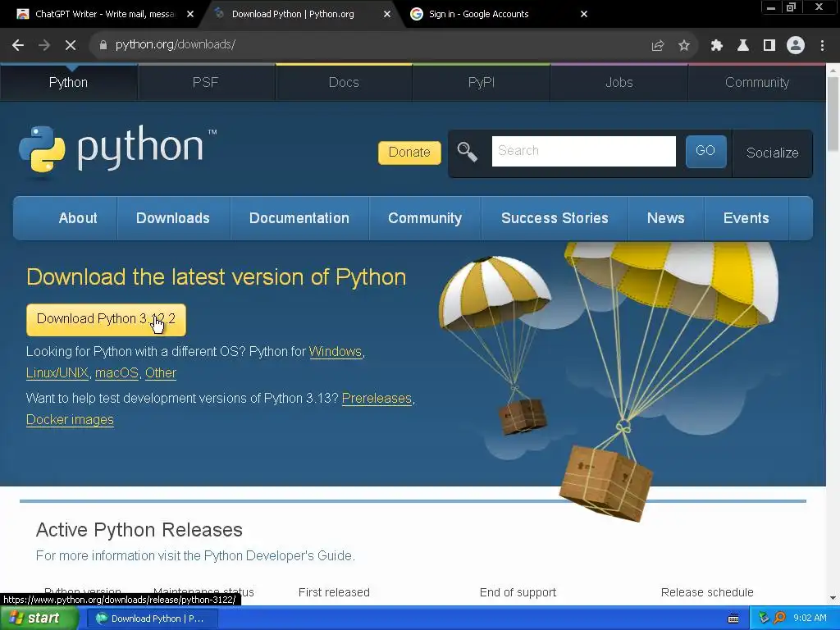The width and height of the screenshot is (840, 630).
Task: Click the address bar URL python.org/downloads/
Action: point(176,44)
